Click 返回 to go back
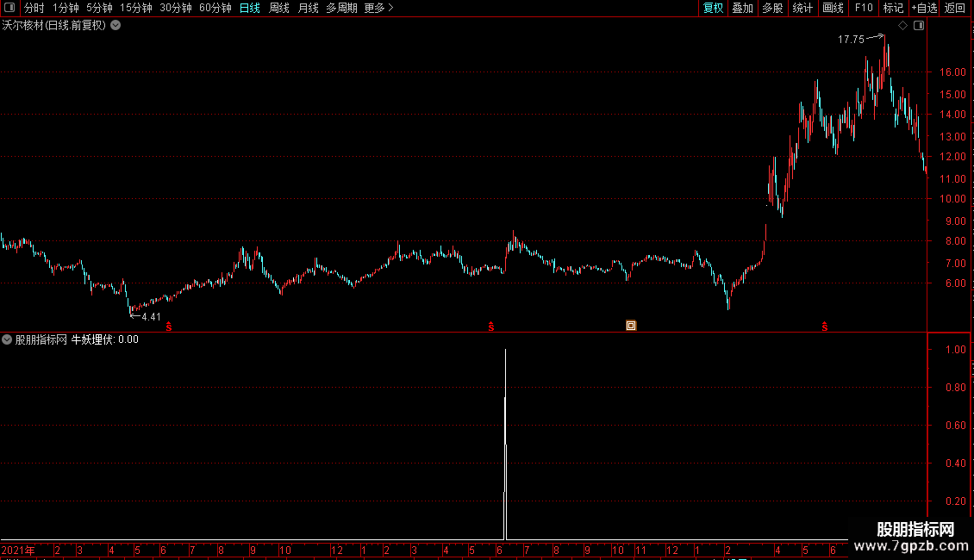This screenshot has width=974, height=560. click(x=955, y=8)
